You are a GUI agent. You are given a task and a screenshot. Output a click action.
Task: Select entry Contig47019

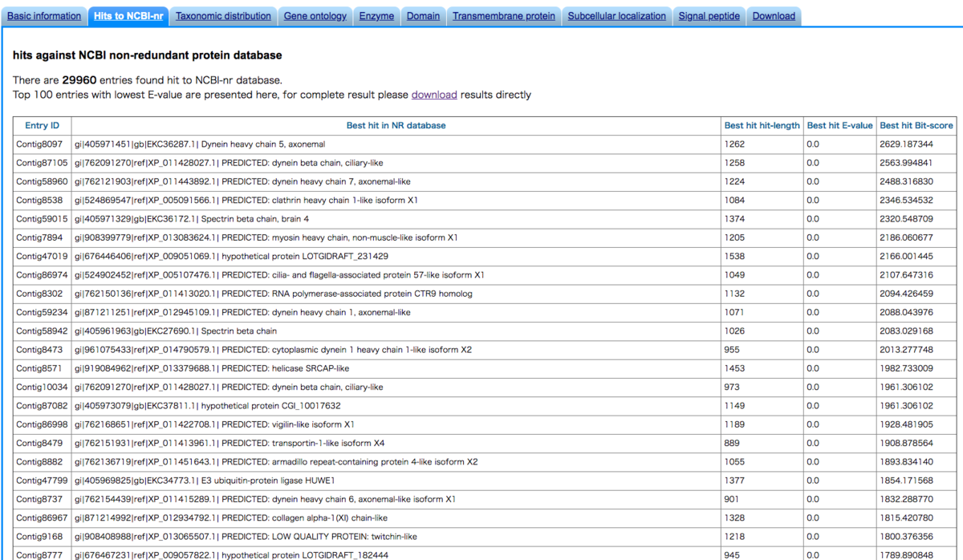point(42,256)
